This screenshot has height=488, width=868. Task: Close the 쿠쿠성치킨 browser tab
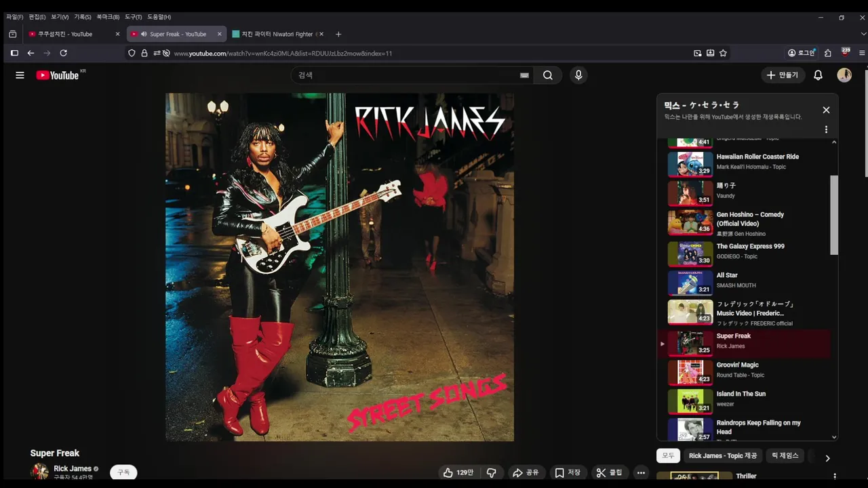[117, 34]
